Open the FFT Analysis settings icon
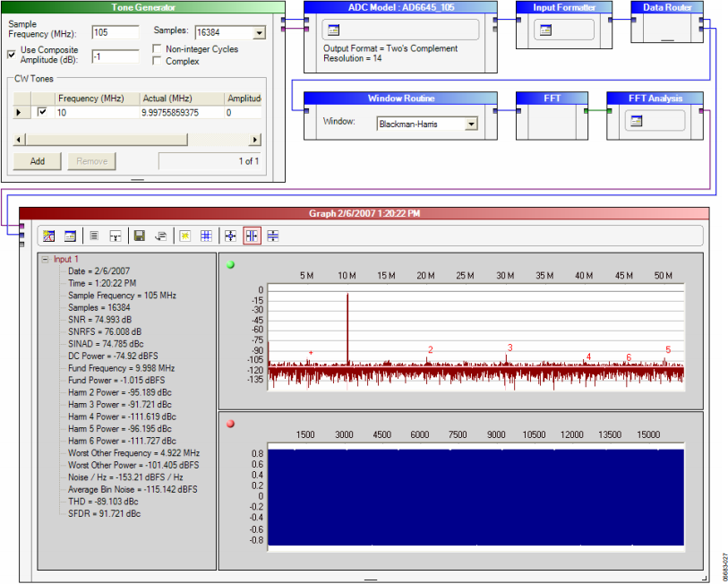Image resolution: width=728 pixels, height=584 pixels. (x=636, y=121)
